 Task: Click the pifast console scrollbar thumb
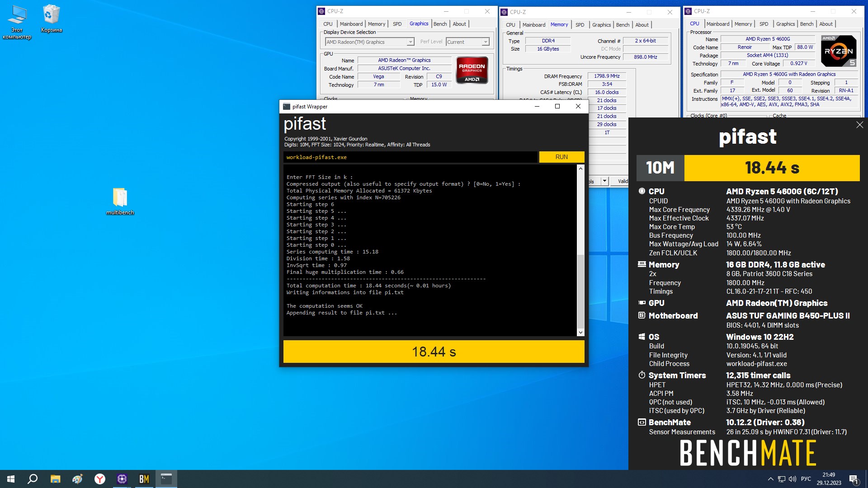(580, 291)
